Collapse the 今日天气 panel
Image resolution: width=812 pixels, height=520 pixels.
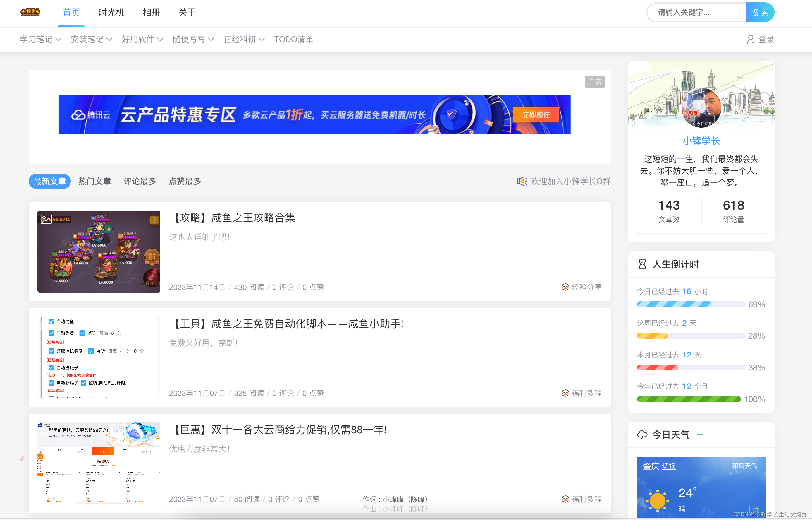[699, 435]
